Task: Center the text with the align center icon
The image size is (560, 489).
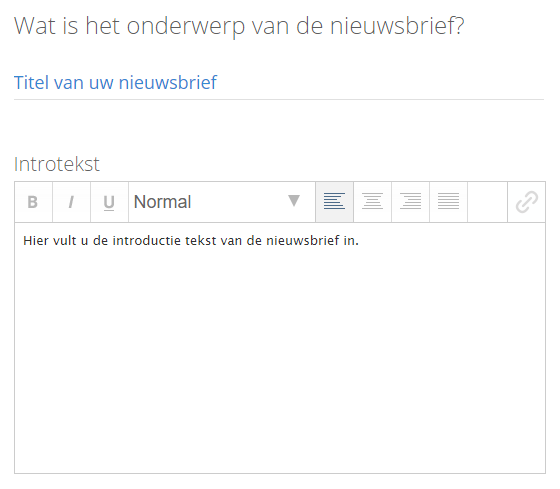Action: click(372, 202)
